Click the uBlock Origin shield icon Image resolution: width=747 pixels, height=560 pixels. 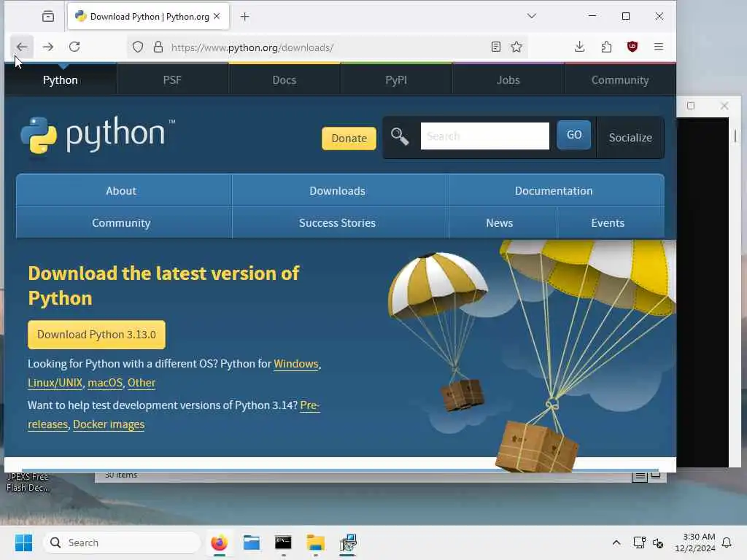coord(632,47)
